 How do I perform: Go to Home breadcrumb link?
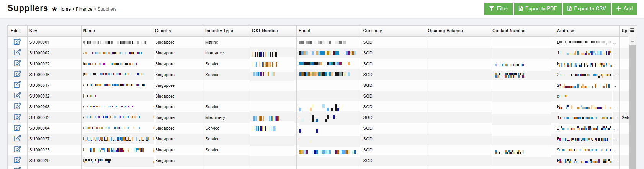64,9
